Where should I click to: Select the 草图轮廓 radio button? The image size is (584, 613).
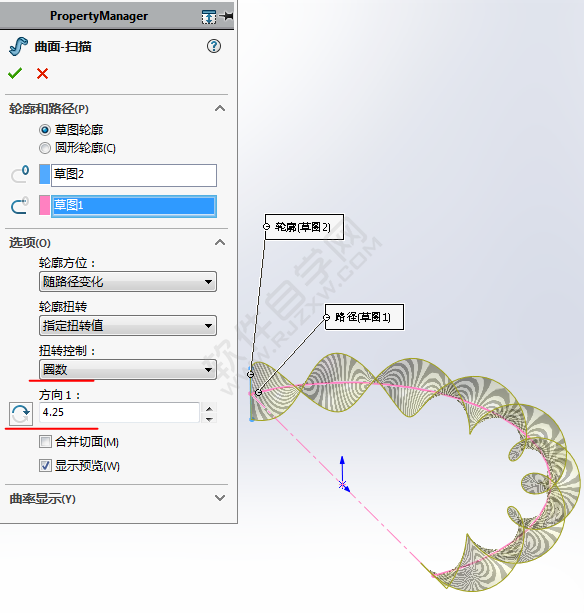coord(45,130)
